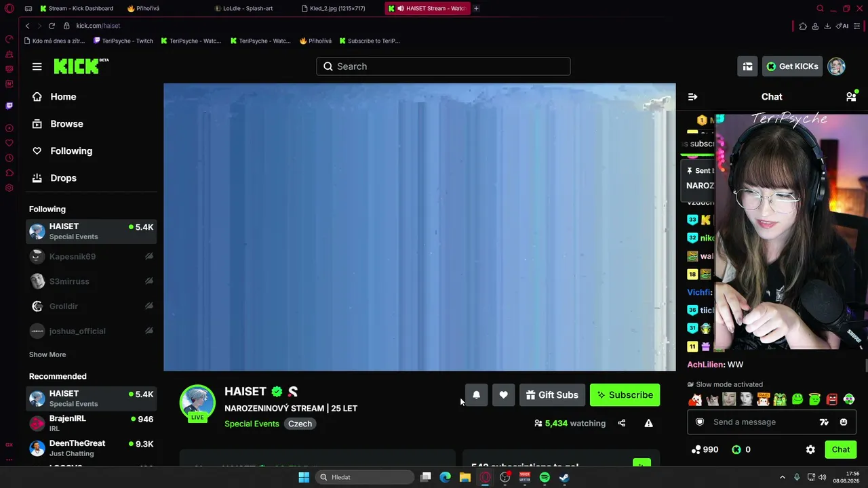Insert the red angry emote

[x=832, y=399]
